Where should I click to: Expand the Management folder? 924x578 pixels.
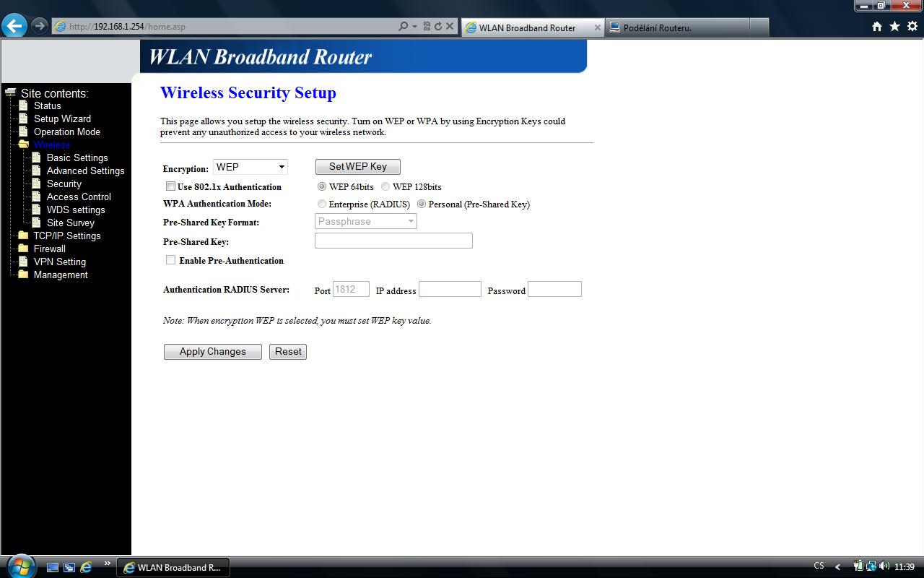pyautogui.click(x=23, y=275)
